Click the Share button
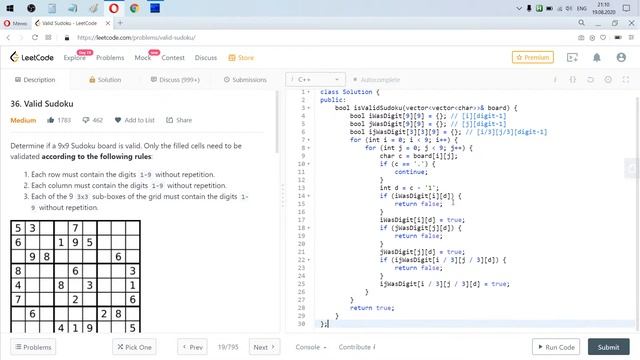This screenshot has height=360, width=640. point(179,120)
